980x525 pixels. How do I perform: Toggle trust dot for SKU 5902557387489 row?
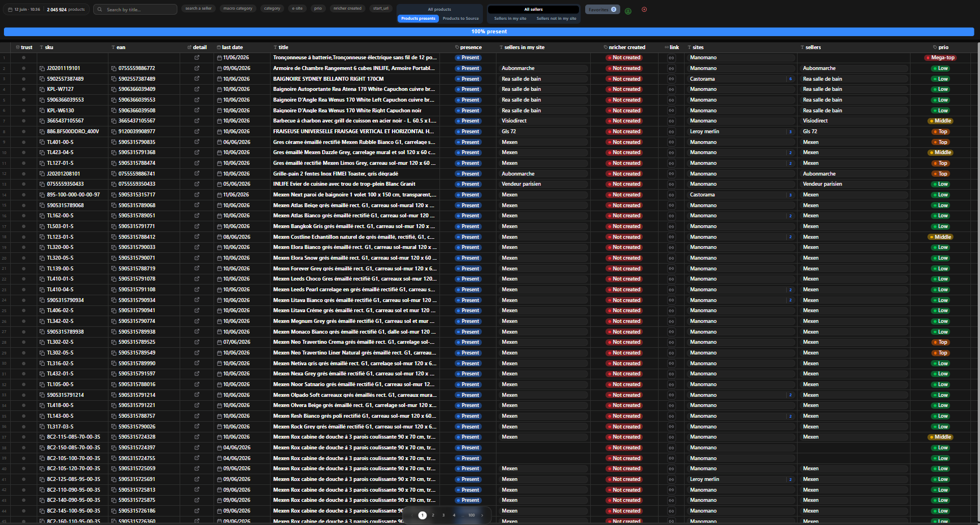tap(24, 79)
